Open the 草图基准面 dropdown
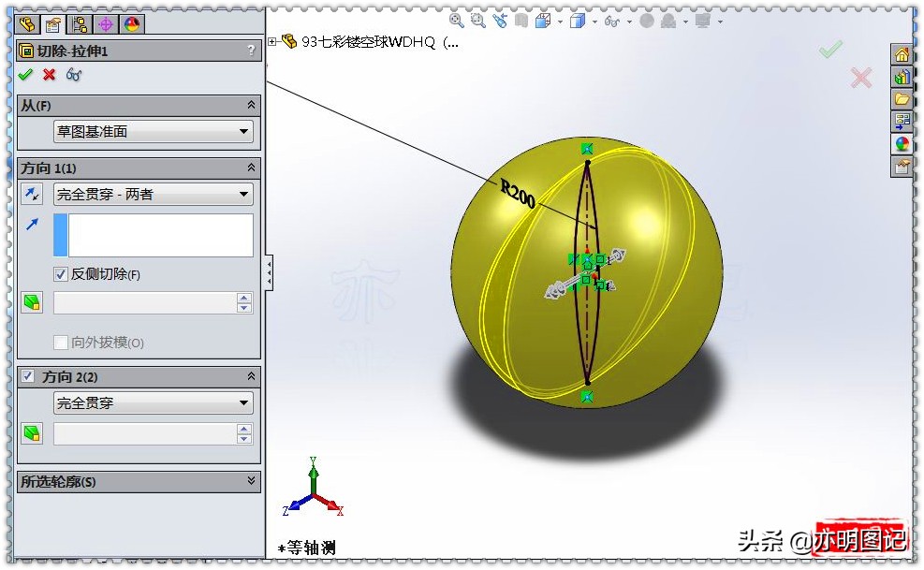Viewport: 924px width, 570px height. [245, 132]
